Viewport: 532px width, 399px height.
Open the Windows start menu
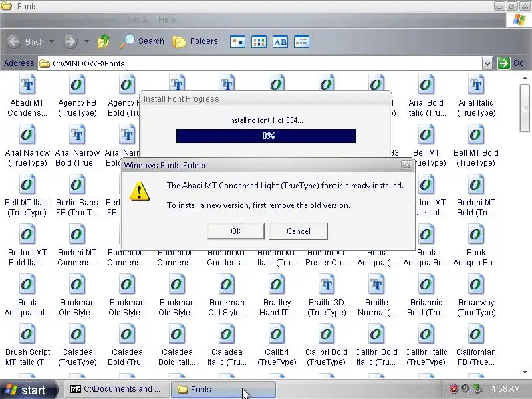pyautogui.click(x=28, y=390)
